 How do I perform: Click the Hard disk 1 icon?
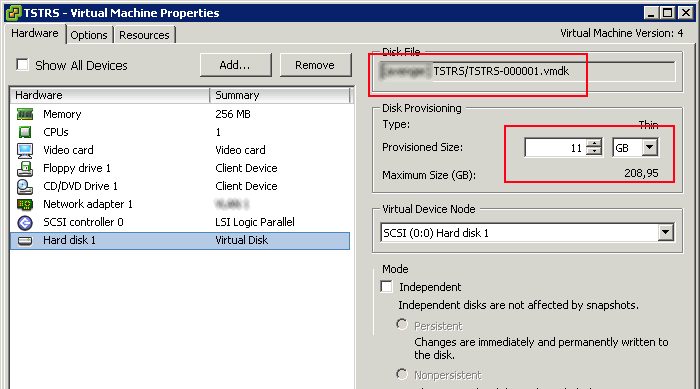click(25, 241)
